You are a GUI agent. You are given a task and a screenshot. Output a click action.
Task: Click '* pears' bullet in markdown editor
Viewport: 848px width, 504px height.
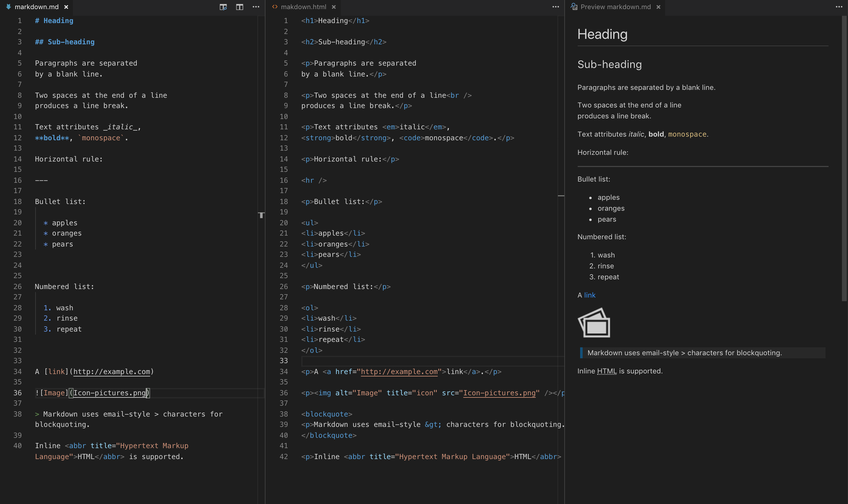[58, 244]
